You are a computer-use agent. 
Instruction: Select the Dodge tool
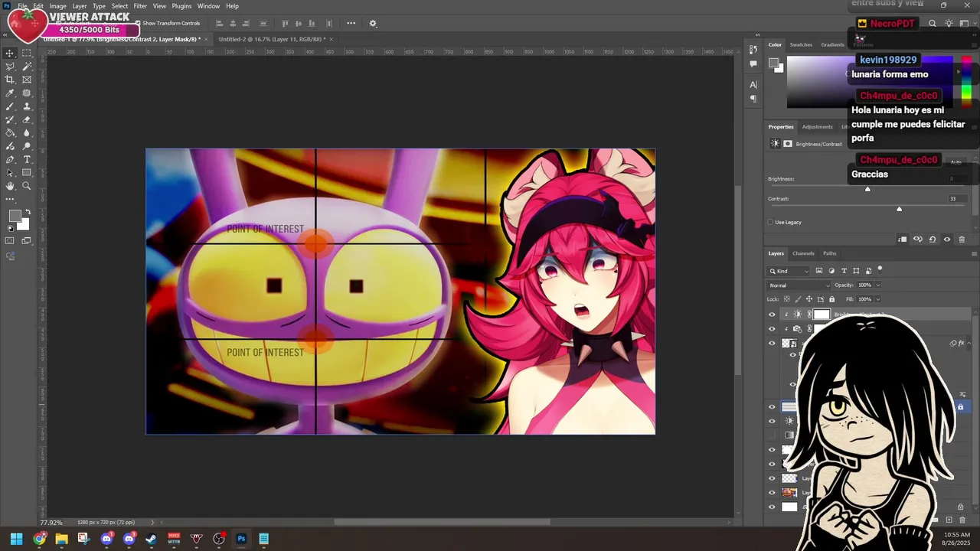pos(27,146)
